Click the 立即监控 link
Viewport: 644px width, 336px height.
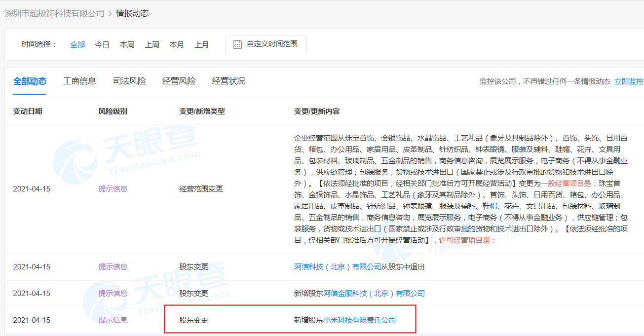pyautogui.click(x=629, y=81)
